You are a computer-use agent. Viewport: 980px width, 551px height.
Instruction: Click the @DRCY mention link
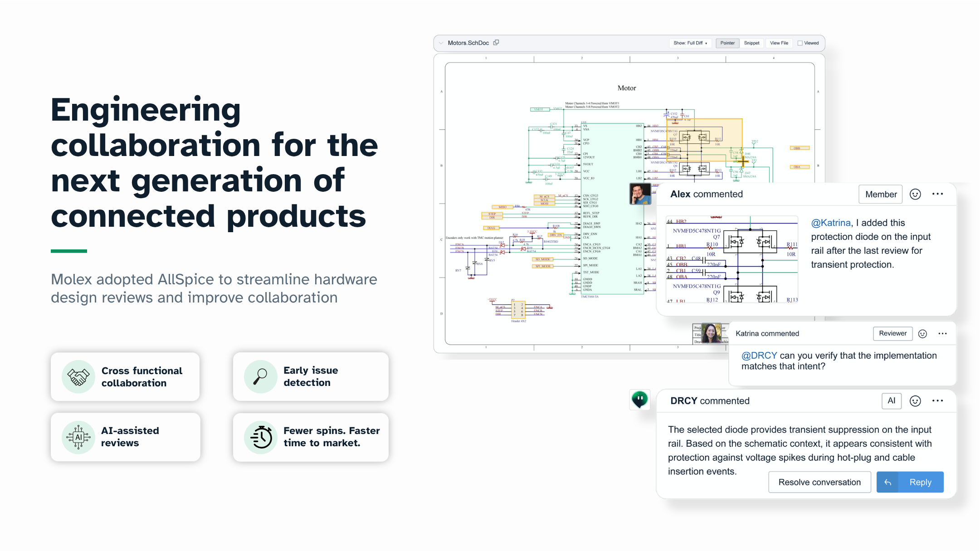759,356
